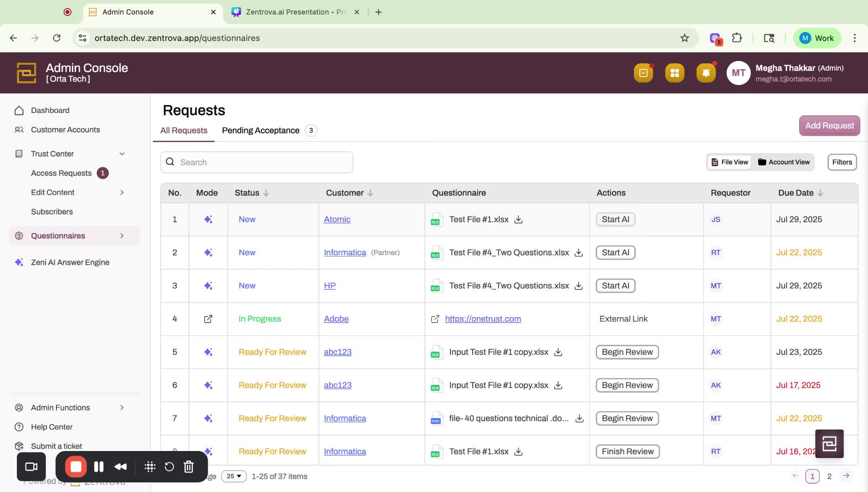868x492 pixels.
Task: Go back in browser history
Action: pos(13,38)
